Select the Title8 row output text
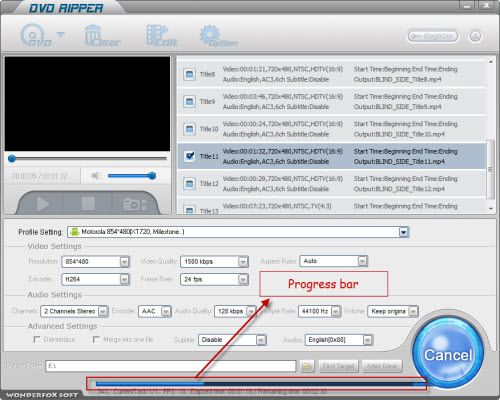The width and height of the screenshot is (500, 400). coord(397,79)
